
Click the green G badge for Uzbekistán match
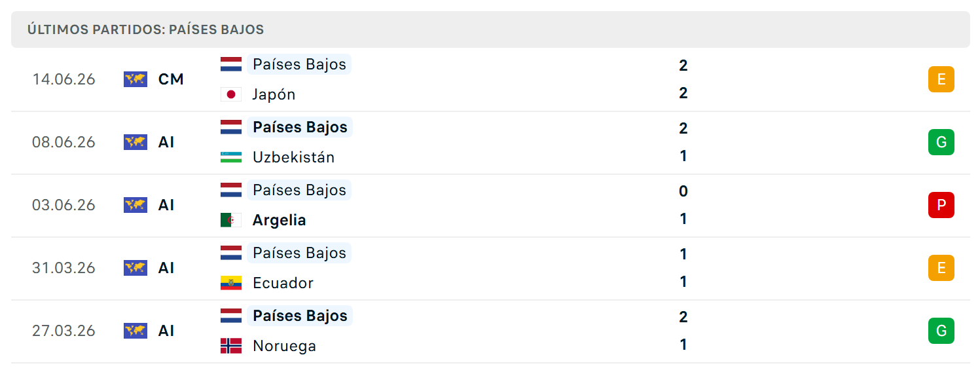941,142
